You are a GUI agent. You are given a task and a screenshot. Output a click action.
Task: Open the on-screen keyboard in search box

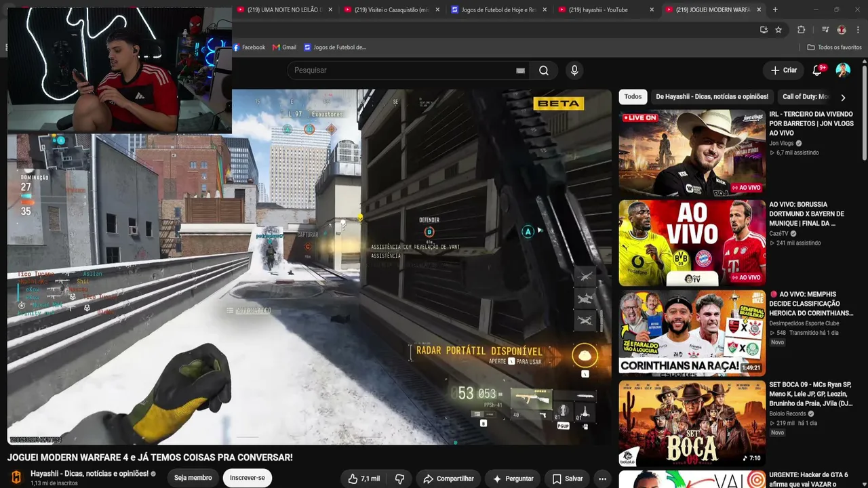520,70
